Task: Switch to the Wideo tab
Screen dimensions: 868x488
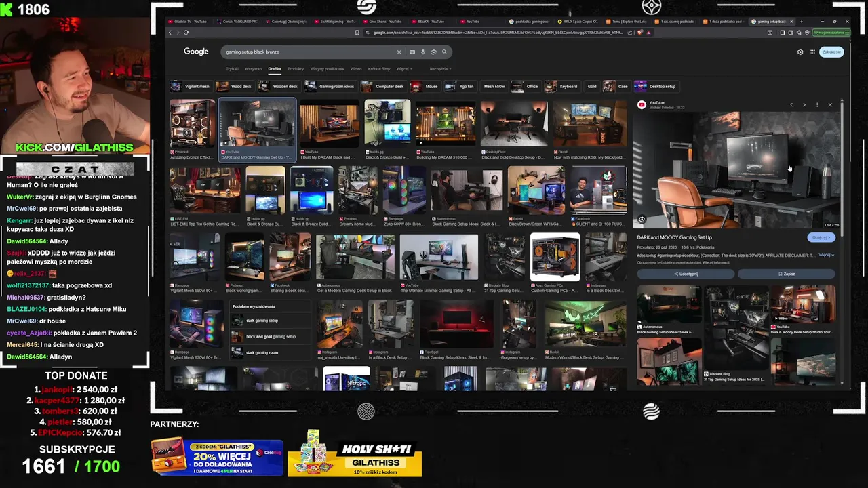Action: click(356, 69)
